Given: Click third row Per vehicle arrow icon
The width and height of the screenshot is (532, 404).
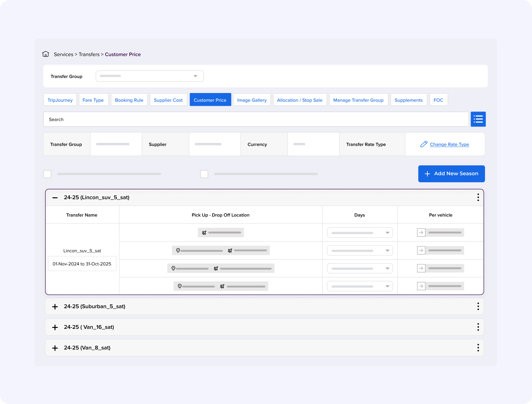Looking at the screenshot, I should (x=421, y=268).
